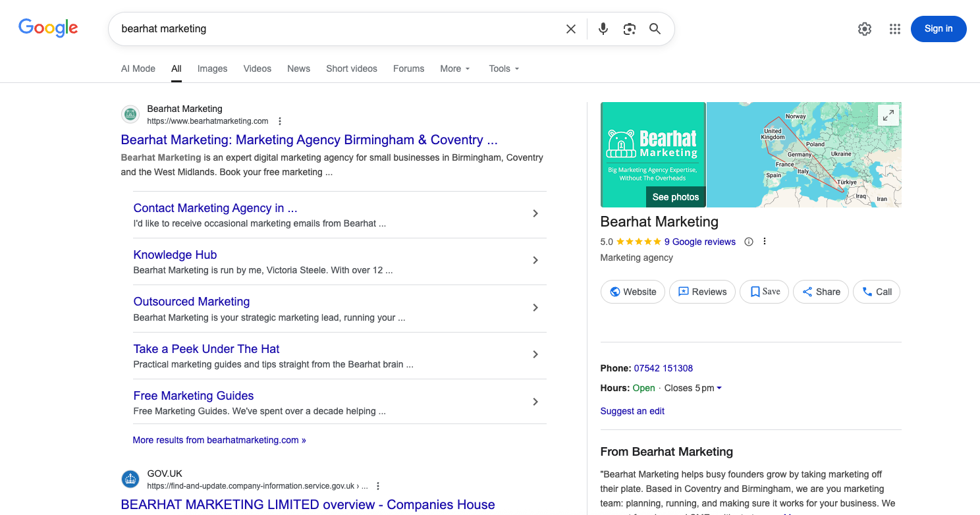Open the Google apps grid
980x515 pixels.
(894, 29)
